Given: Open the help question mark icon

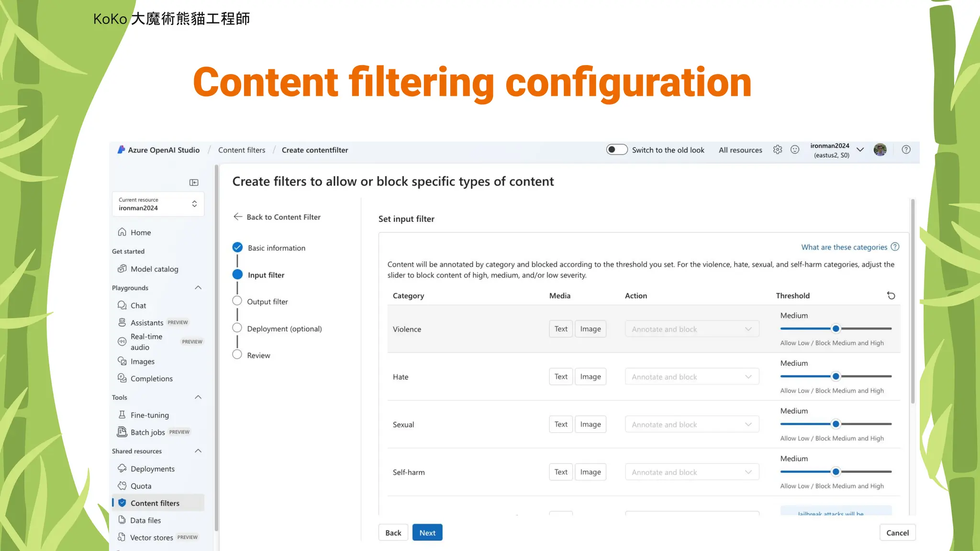Looking at the screenshot, I should pos(906,150).
